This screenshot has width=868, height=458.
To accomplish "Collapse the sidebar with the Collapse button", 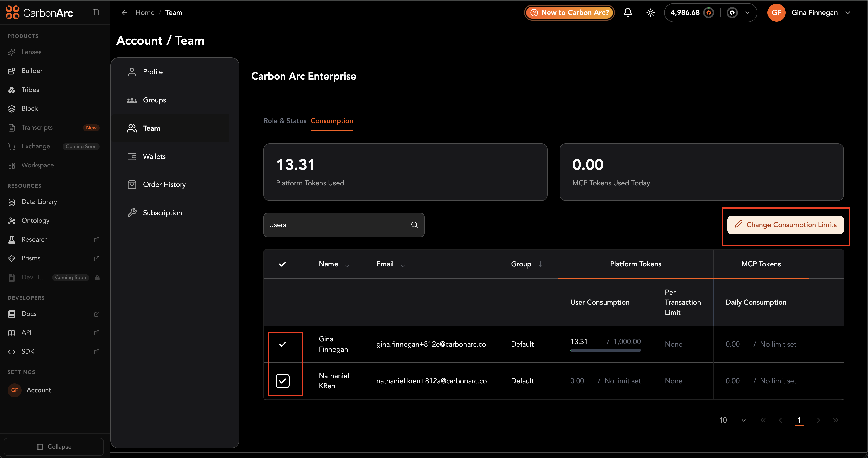I will point(54,447).
